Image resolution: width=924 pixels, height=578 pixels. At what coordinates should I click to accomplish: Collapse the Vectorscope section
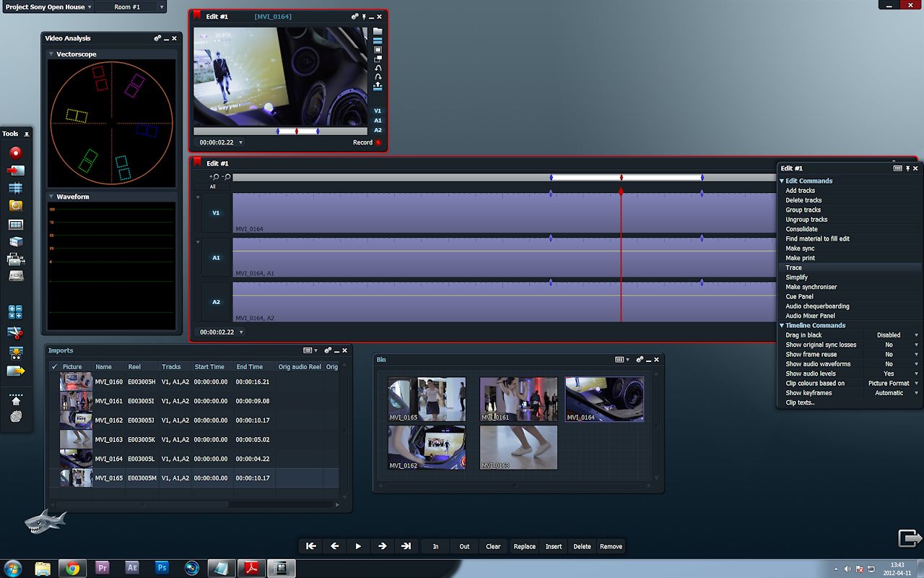click(x=51, y=54)
